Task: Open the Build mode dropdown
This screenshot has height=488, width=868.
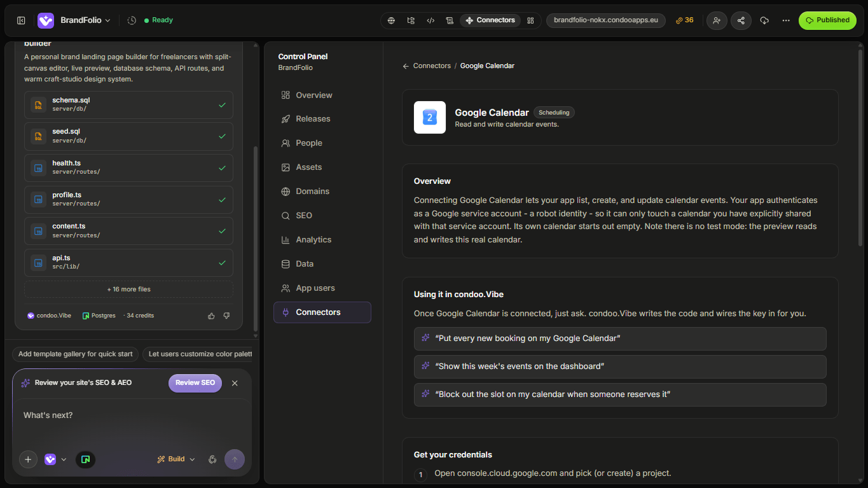Action: (176, 459)
